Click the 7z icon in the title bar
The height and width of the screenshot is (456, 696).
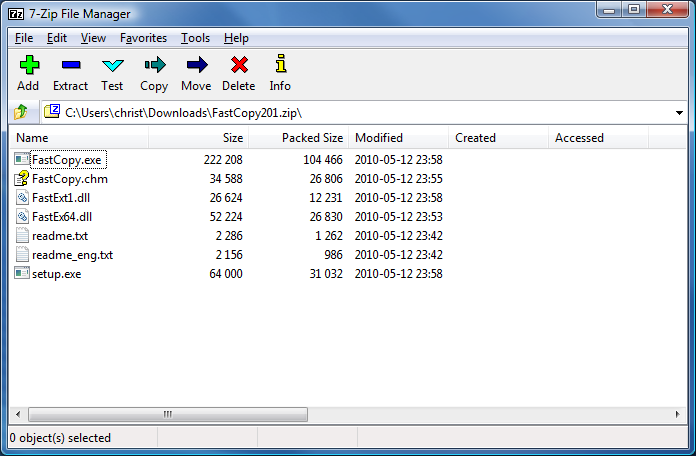tap(16, 14)
